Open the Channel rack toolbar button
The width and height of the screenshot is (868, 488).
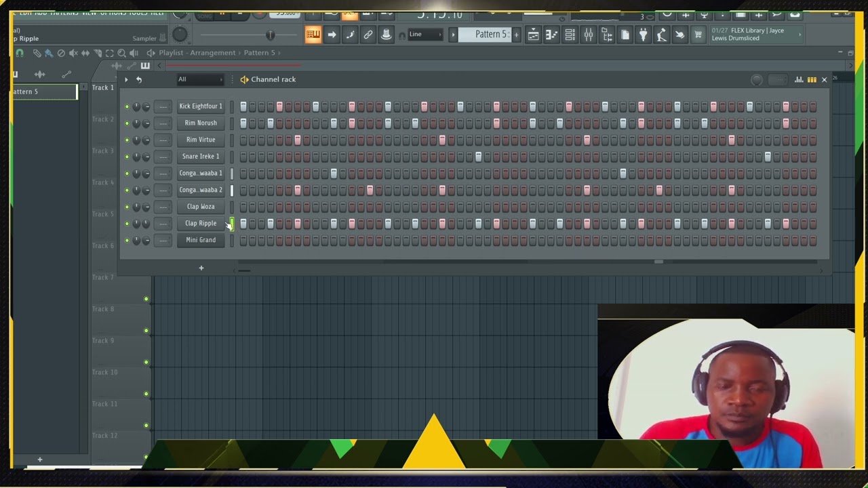570,35
